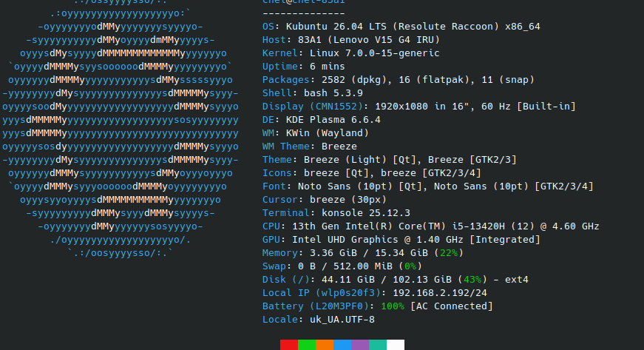This screenshot has width=644, height=350.
Task: Click the blue color block
Action: click(342, 345)
